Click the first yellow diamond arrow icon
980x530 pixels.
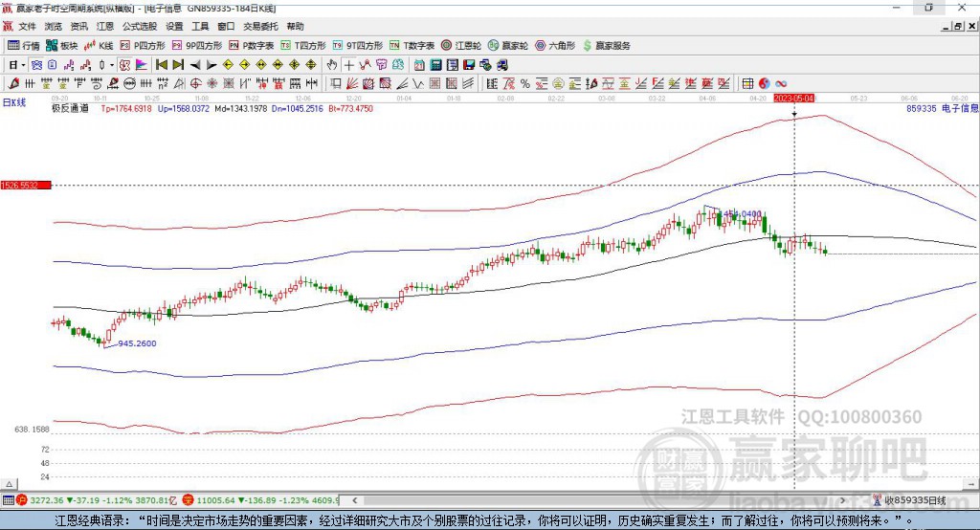tap(228, 65)
